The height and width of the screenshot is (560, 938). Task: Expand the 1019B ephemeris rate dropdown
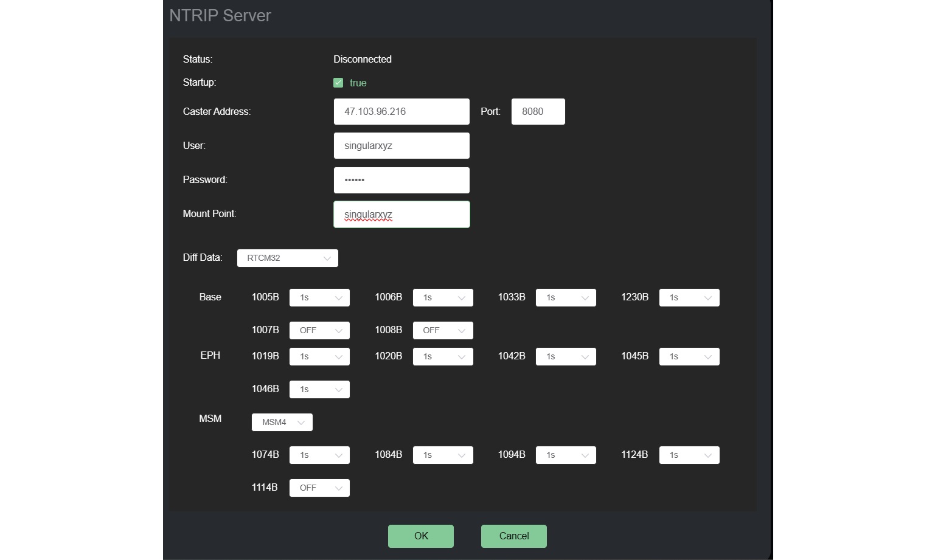[x=319, y=356]
